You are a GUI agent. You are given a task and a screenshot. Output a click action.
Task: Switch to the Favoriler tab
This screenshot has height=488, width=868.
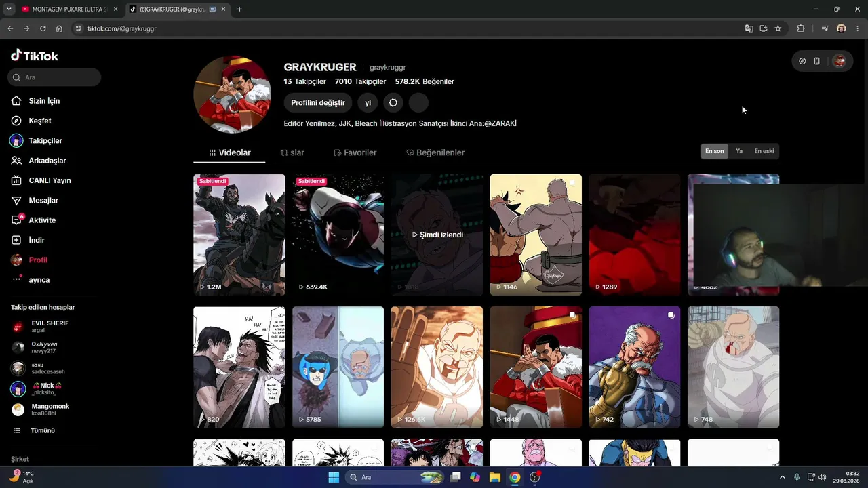[x=355, y=153]
